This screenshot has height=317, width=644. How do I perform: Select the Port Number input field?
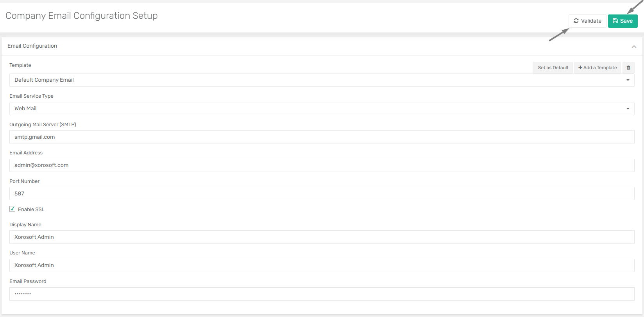click(322, 193)
